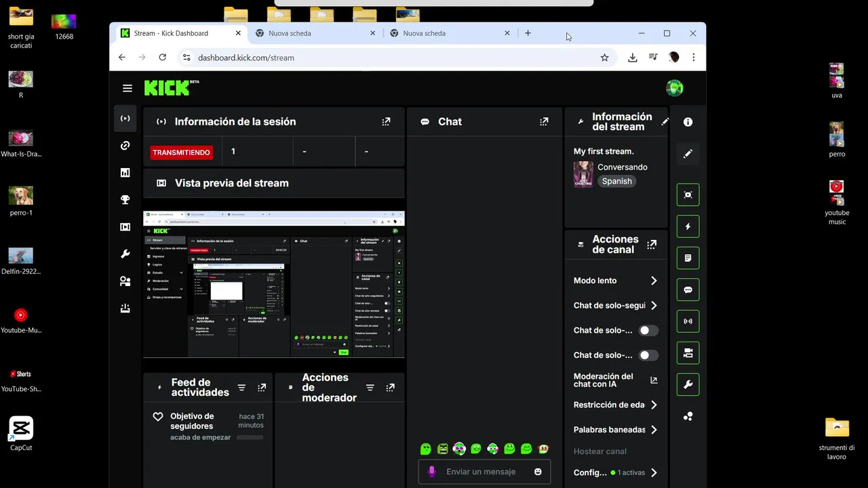The height and width of the screenshot is (488, 868).
Task: Open the Chrome three-dot menu
Action: pyautogui.click(x=693, y=58)
